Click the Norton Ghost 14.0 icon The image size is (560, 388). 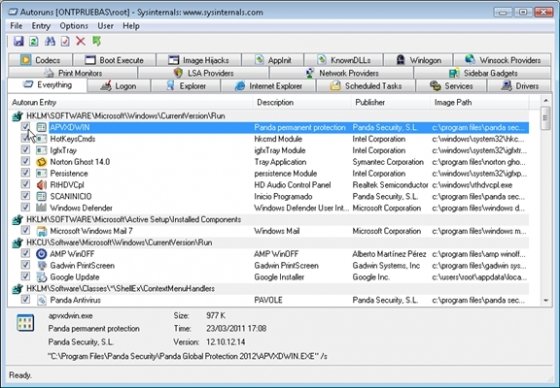(x=42, y=162)
